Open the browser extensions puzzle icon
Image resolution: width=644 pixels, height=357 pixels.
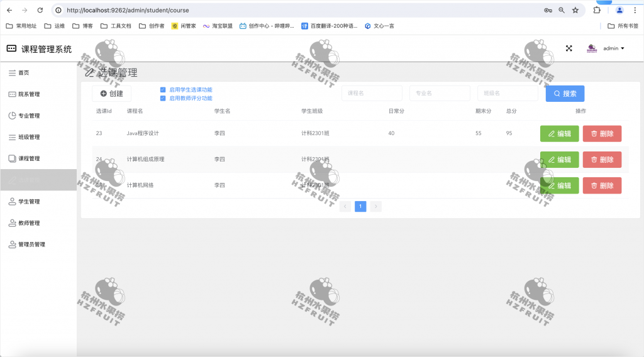tap(597, 10)
